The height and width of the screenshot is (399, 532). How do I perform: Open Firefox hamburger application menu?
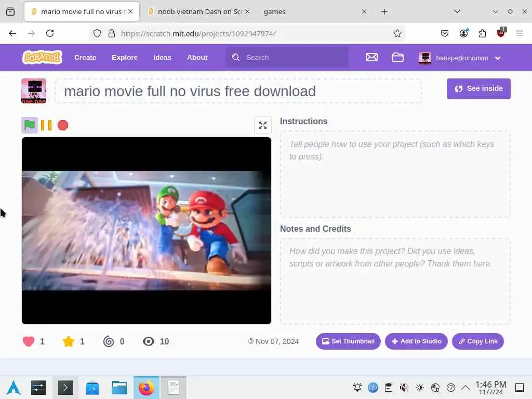click(520, 33)
